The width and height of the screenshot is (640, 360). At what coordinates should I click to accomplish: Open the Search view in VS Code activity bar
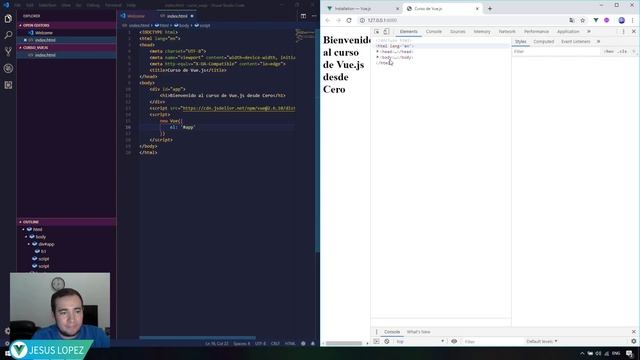click(8, 35)
